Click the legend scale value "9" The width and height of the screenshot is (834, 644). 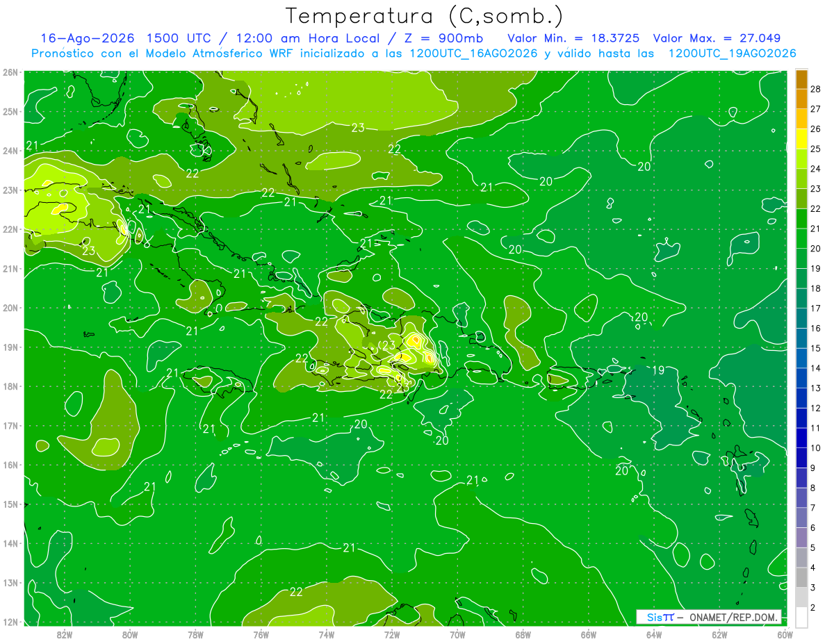pyautogui.click(x=813, y=468)
